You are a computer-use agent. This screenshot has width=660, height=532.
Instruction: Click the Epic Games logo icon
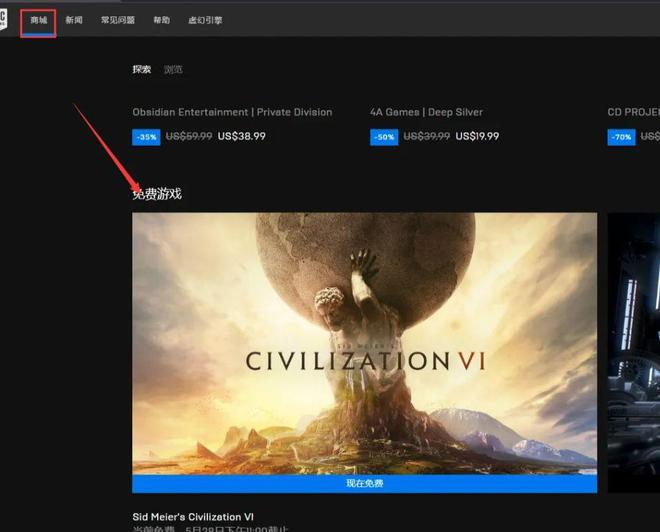coord(3,20)
